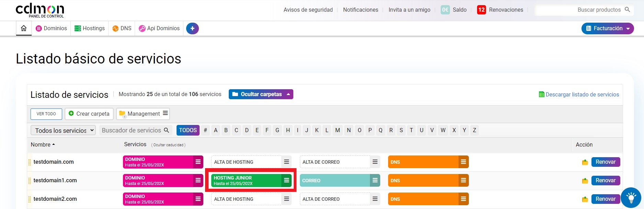Sort the list by Nombre column

(43, 145)
